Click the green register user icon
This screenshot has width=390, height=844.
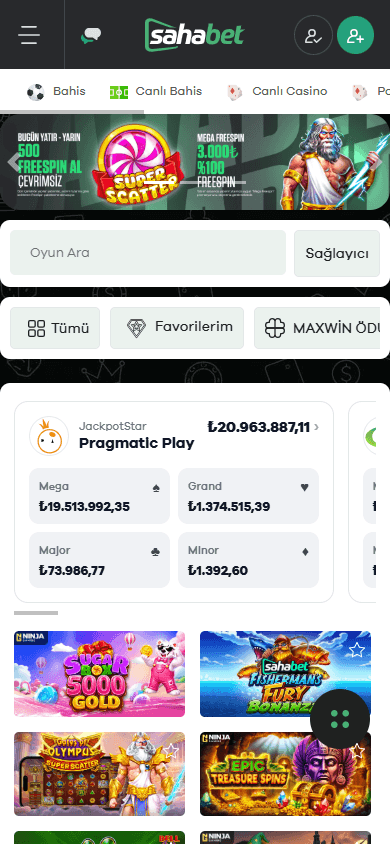click(x=355, y=36)
